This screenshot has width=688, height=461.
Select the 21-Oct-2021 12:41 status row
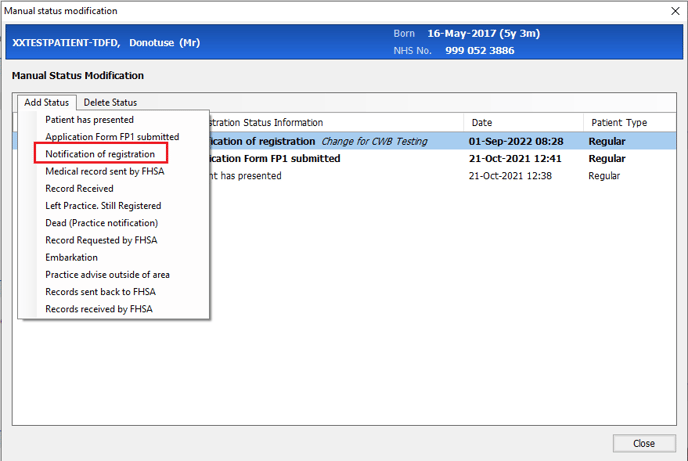pyautogui.click(x=420, y=158)
